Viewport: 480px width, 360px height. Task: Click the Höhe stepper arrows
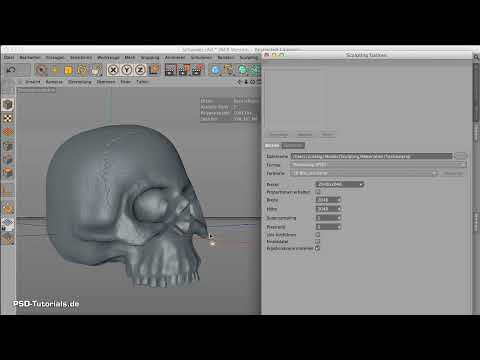[339, 209]
